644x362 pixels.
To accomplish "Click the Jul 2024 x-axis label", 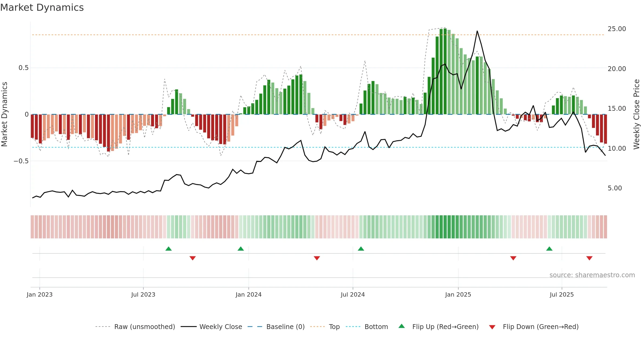I will [353, 294].
